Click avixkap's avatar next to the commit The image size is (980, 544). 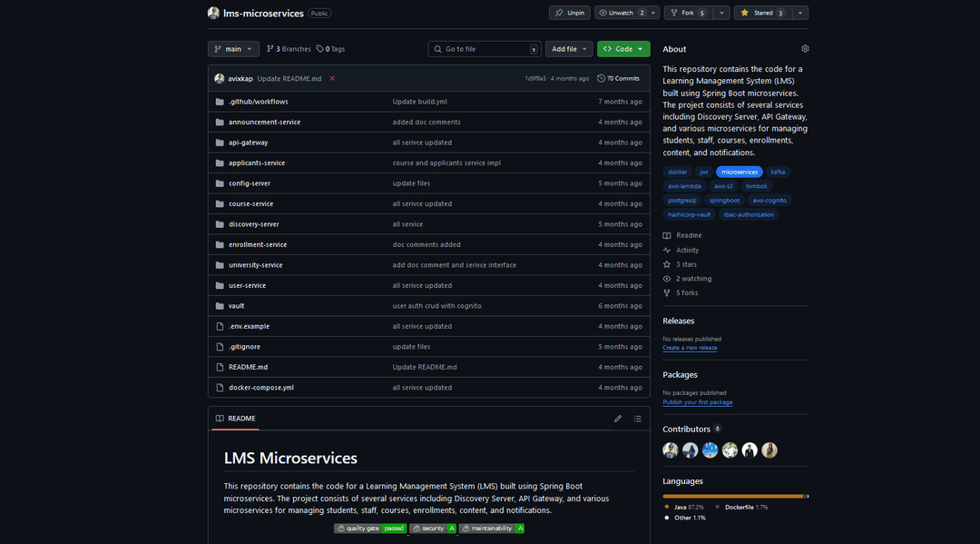click(219, 78)
